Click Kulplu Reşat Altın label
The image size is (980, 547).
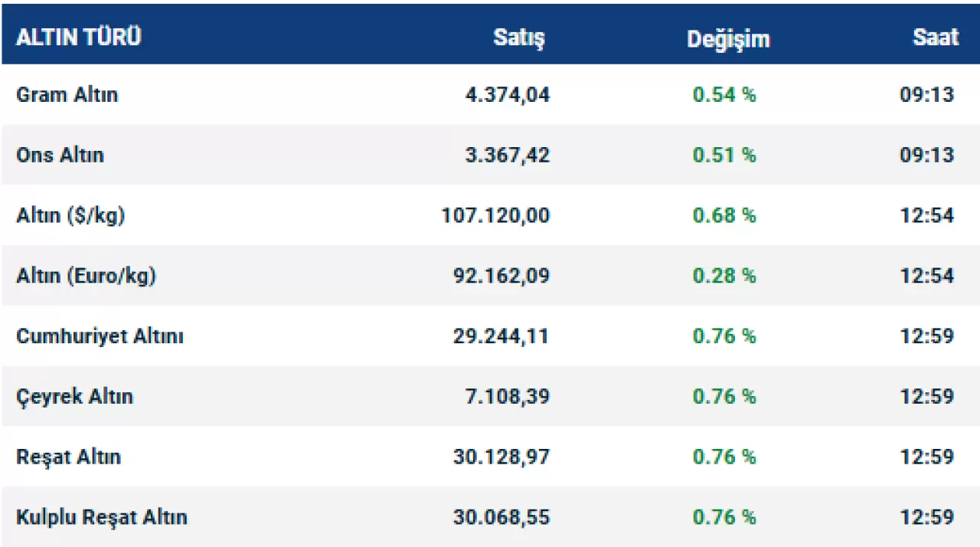(x=101, y=517)
